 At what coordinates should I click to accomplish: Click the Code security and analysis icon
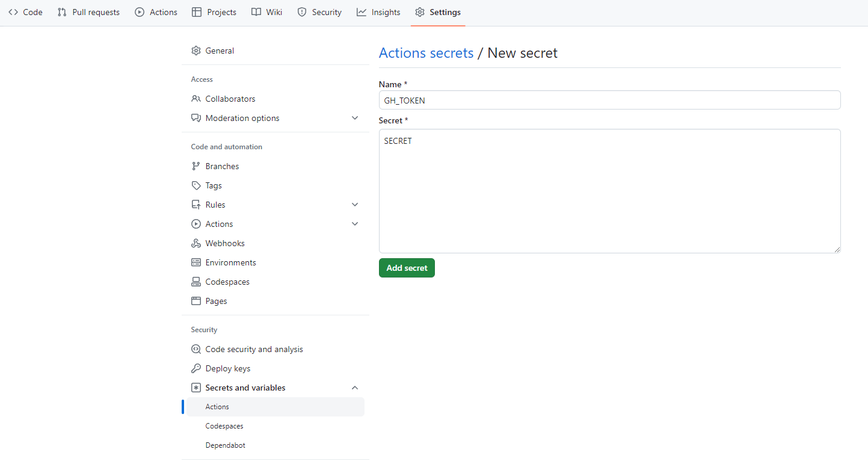(196, 349)
